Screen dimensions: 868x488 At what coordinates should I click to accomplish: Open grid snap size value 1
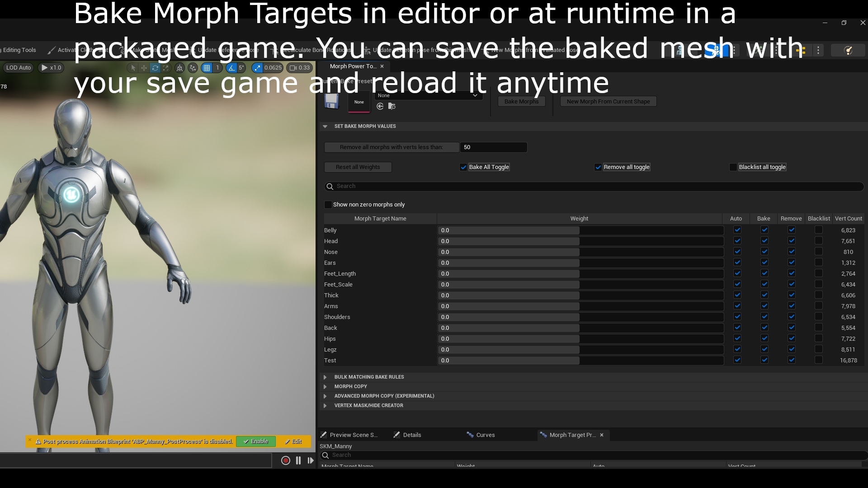click(x=217, y=68)
